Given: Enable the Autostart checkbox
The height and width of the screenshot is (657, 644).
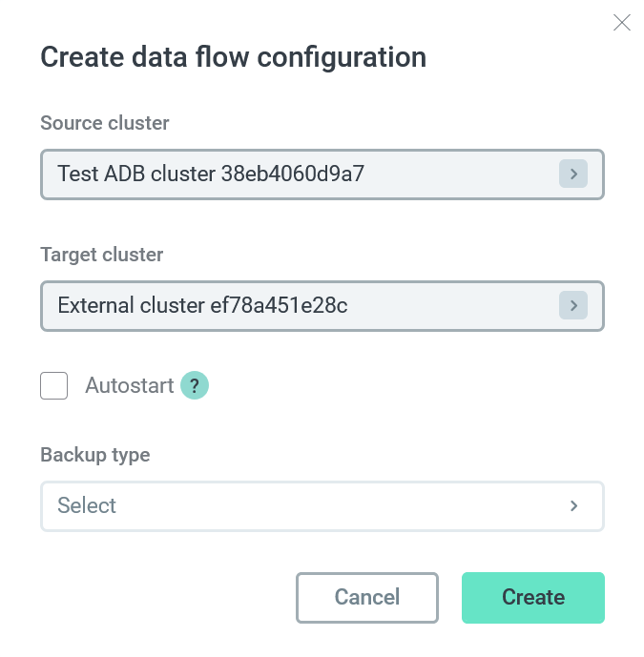Looking at the screenshot, I should point(54,386).
